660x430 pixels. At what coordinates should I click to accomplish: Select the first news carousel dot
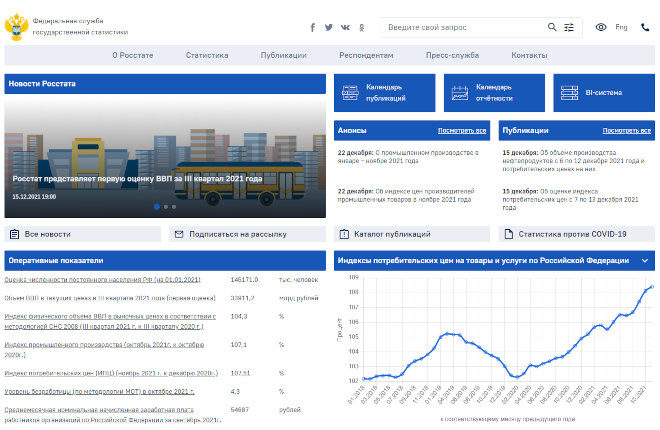(x=157, y=207)
